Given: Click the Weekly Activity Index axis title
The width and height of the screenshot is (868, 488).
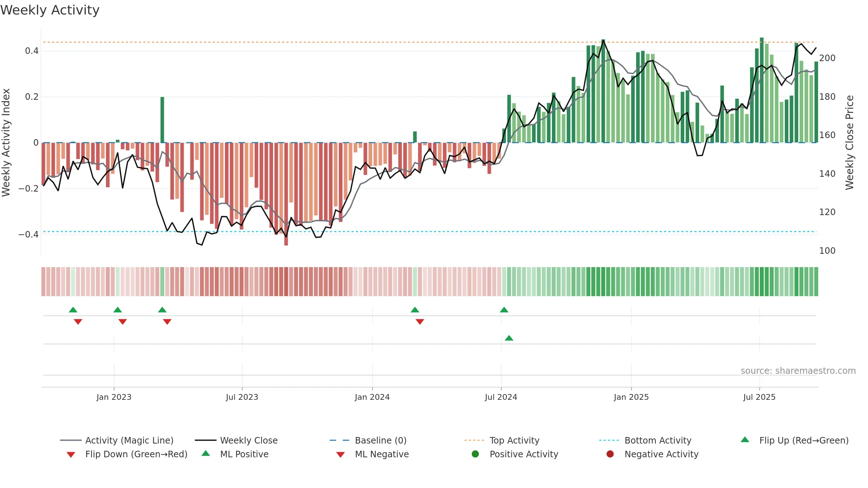Looking at the screenshot, I should point(6,142).
